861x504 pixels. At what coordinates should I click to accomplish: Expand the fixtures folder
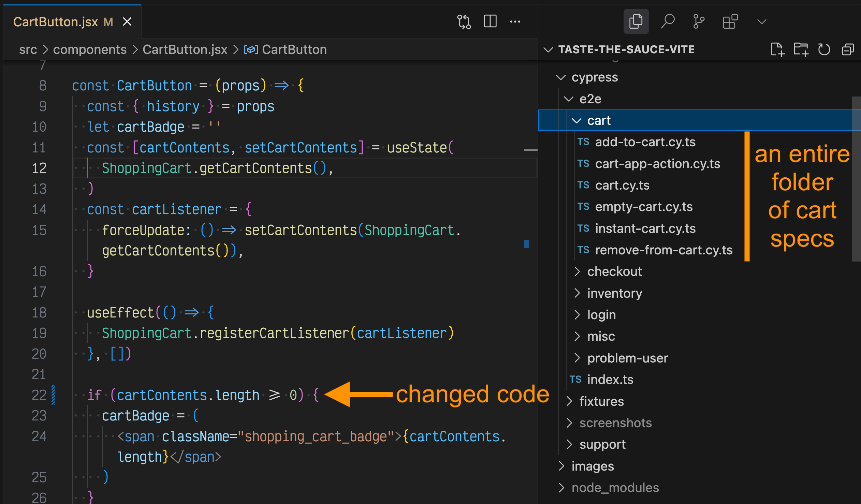click(x=569, y=401)
